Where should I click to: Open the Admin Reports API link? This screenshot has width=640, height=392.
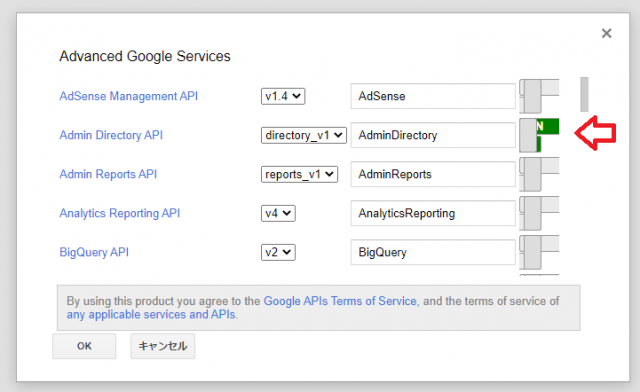point(108,174)
